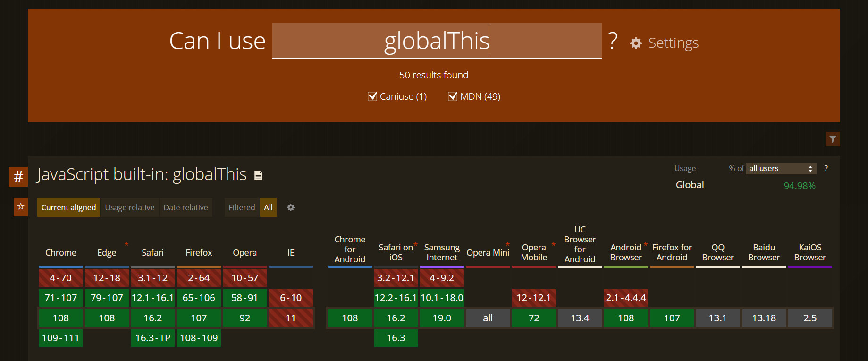
Task: Open table view options gear icon
Action: 291,207
